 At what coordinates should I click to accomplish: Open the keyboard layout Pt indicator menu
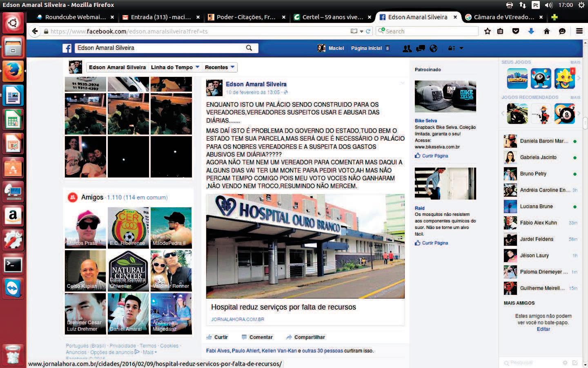pyautogui.click(x=535, y=5)
